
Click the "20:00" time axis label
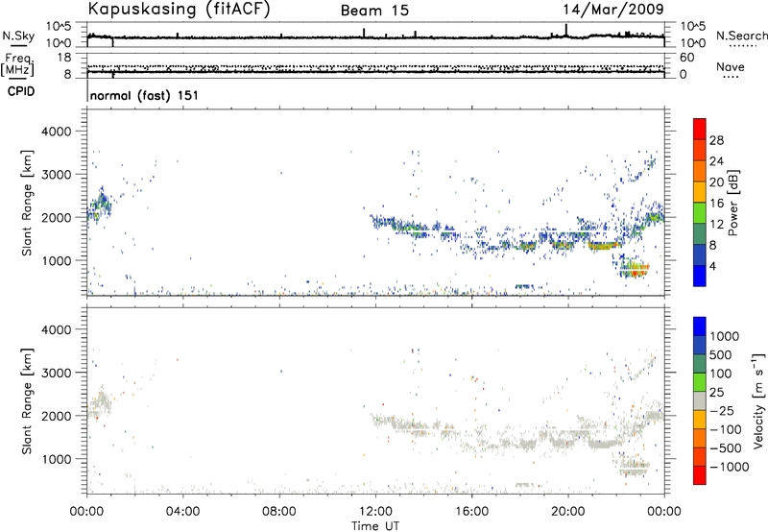pos(567,512)
